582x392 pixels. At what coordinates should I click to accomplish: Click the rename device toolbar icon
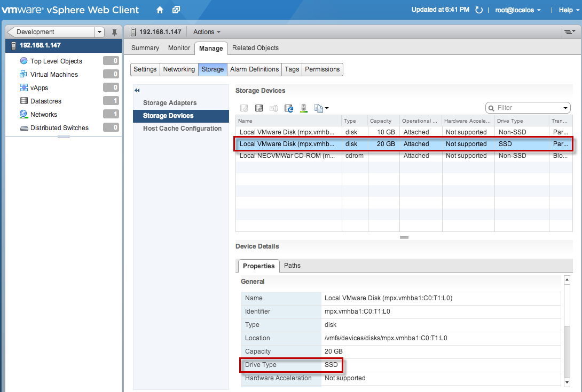point(273,108)
